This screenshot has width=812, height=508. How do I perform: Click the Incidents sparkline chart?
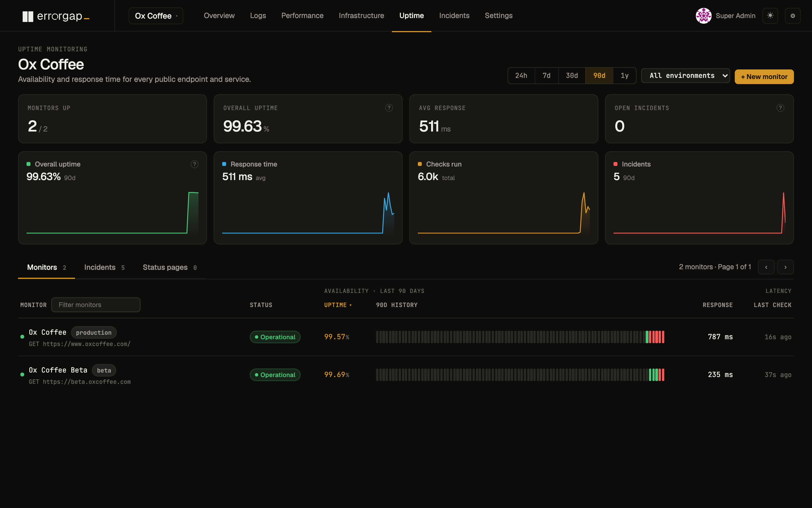click(x=699, y=213)
